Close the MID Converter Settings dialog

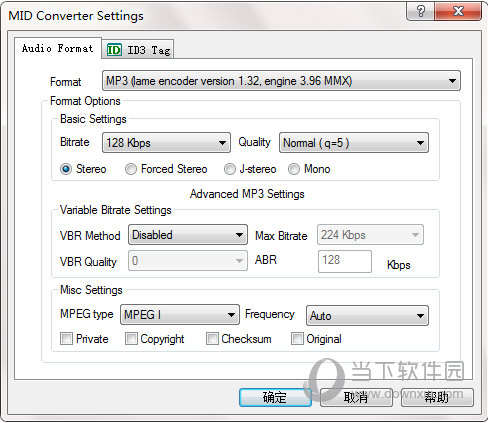[x=458, y=11]
